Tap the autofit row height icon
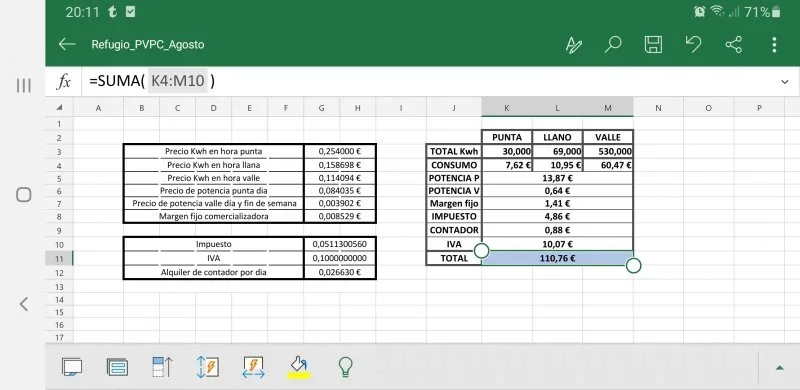The width and height of the screenshot is (800, 390). tap(208, 367)
